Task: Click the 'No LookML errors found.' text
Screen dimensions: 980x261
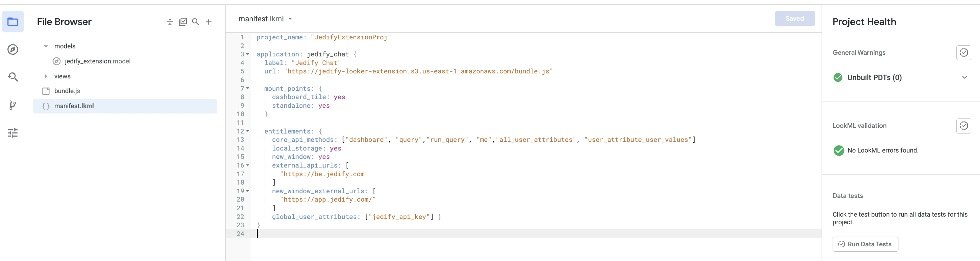Action: tap(883, 151)
